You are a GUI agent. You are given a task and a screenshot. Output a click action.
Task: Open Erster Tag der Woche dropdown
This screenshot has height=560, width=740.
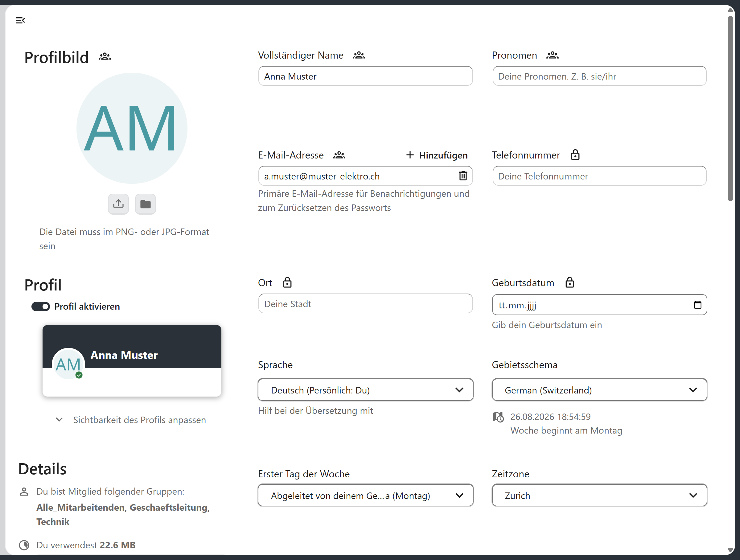pos(365,496)
